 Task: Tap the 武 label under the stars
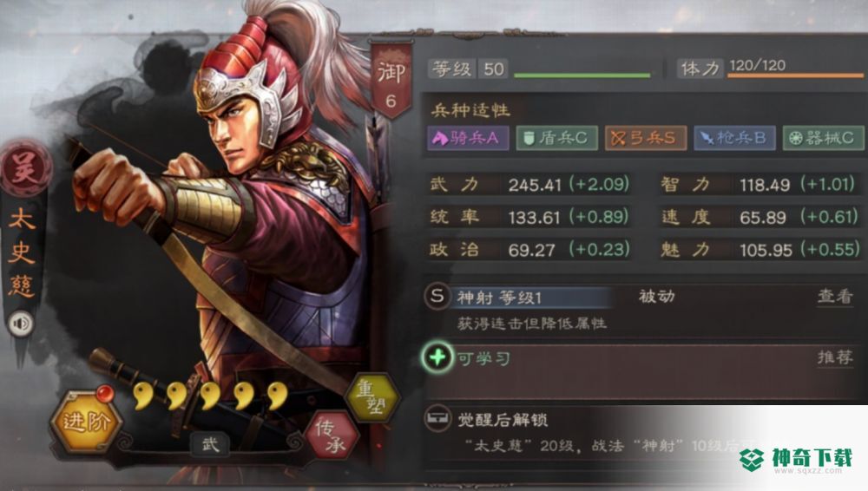[210, 444]
